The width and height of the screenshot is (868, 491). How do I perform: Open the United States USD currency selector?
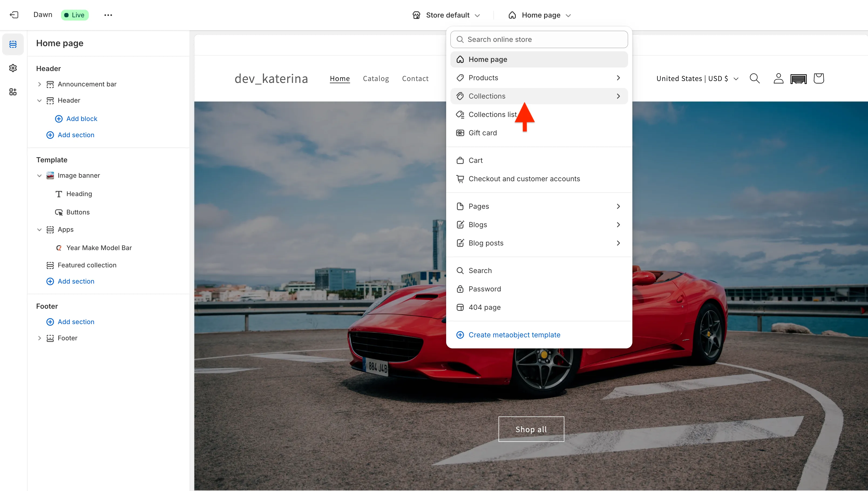[x=697, y=79]
